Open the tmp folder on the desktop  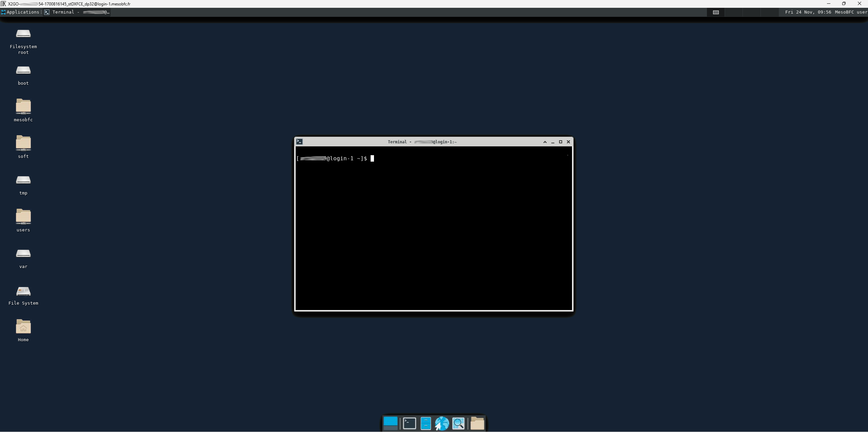coord(23,180)
